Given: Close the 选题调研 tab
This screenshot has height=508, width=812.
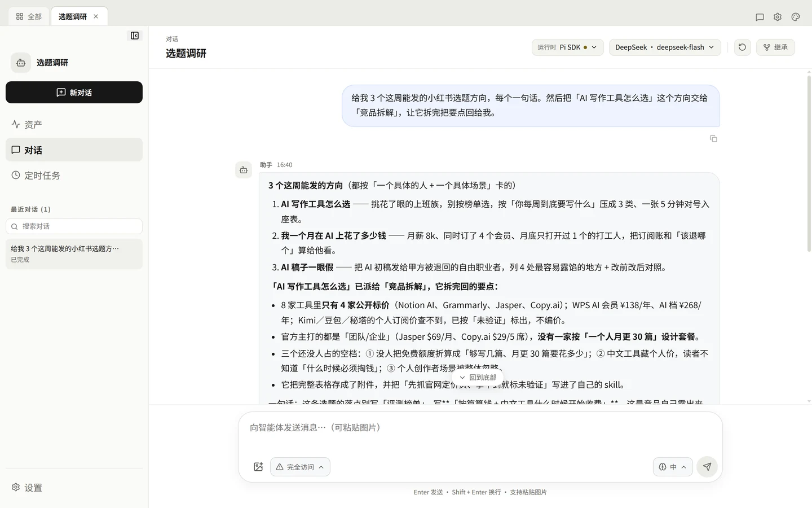Looking at the screenshot, I should click(x=96, y=16).
